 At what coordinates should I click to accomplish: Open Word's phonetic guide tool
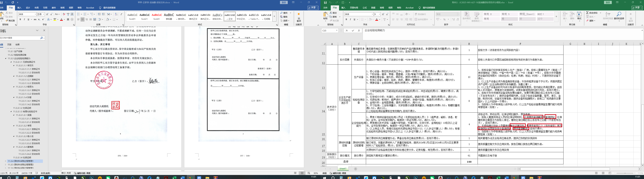coord(68,14)
